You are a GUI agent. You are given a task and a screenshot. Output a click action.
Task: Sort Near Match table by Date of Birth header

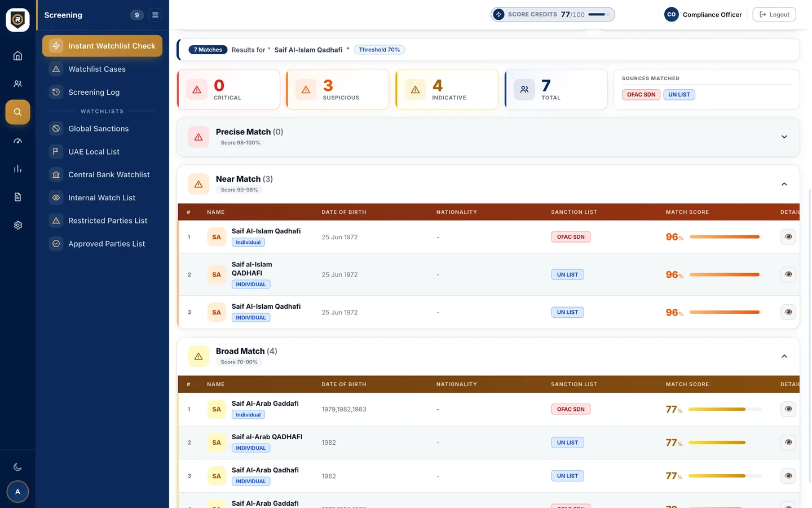tap(344, 212)
